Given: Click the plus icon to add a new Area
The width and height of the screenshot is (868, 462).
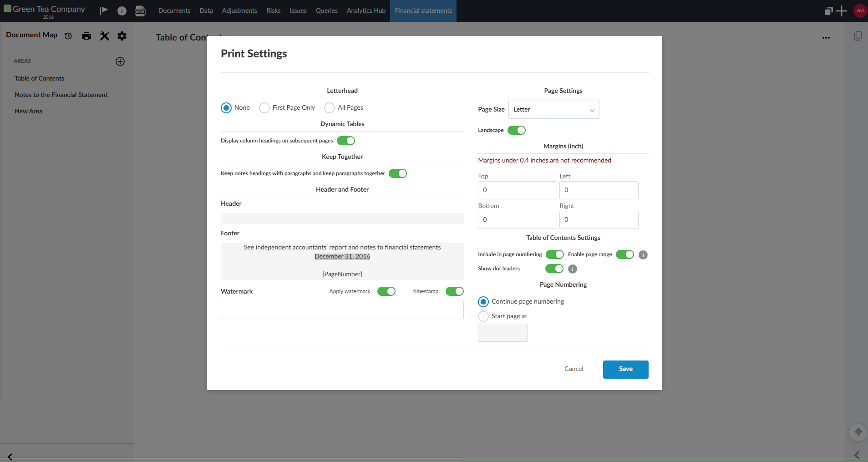Looking at the screenshot, I should pos(120,61).
